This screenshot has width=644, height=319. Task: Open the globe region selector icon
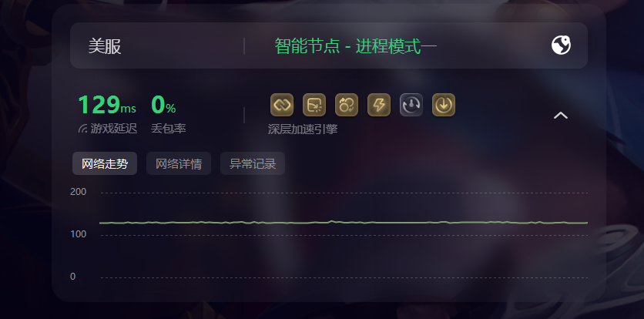pyautogui.click(x=561, y=45)
